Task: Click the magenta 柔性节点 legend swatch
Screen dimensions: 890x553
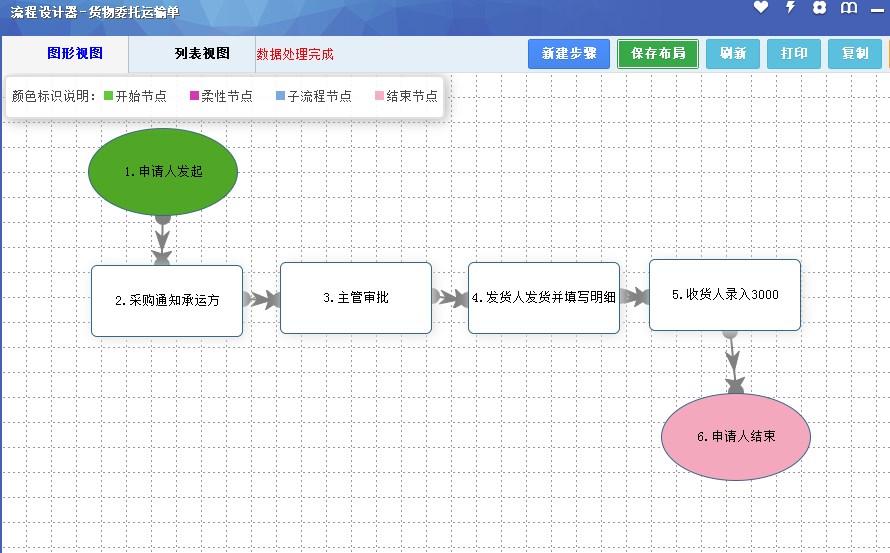Action: 194,96
